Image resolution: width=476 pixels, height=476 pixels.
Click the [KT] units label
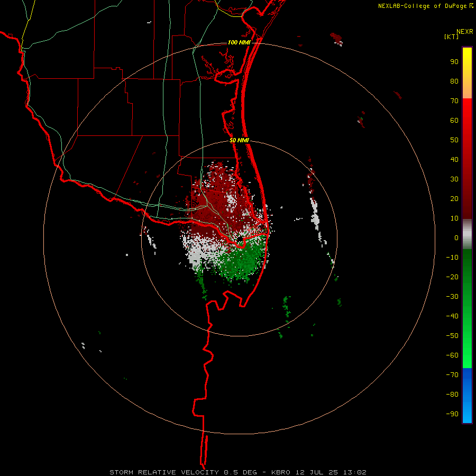452,36
